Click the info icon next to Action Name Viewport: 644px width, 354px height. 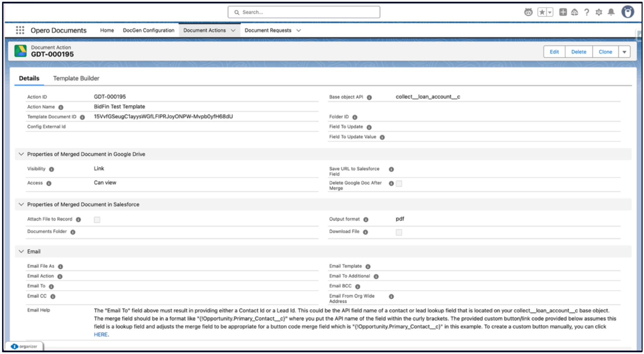coord(61,107)
